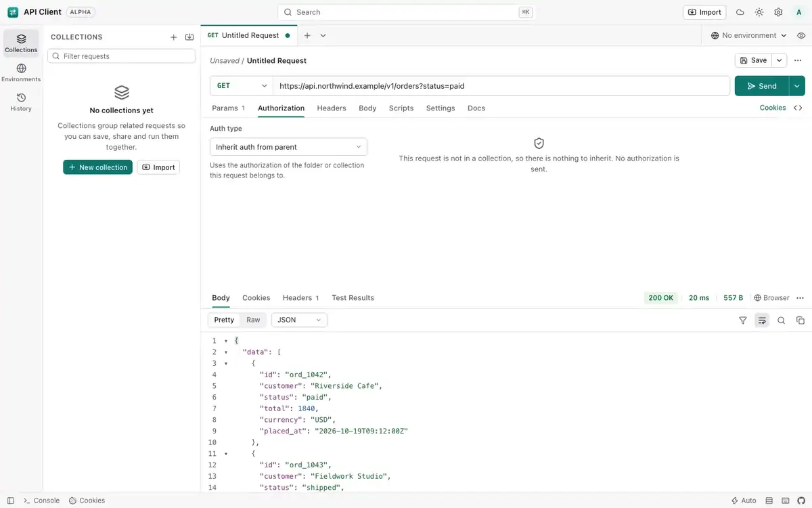
Task: Open request more options ellipsis
Action: (798, 60)
